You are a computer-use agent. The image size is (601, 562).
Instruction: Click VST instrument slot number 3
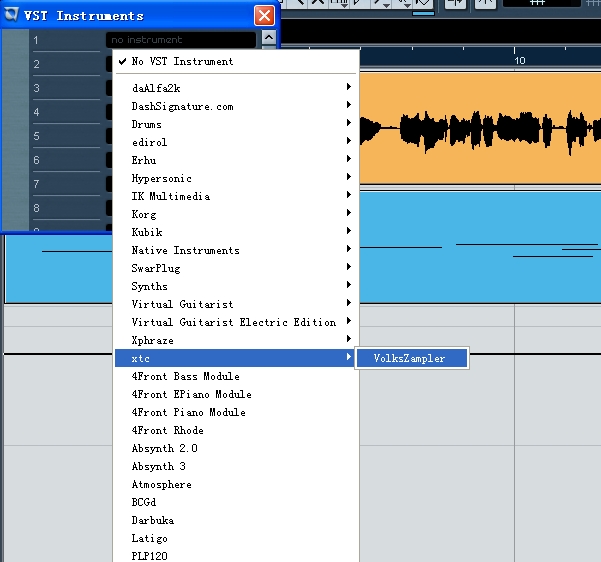tap(36, 88)
